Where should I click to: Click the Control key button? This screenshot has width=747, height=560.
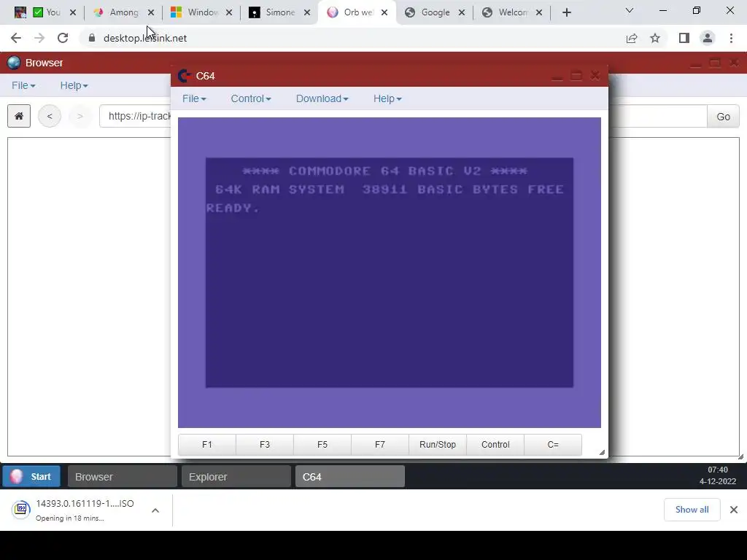point(495,445)
